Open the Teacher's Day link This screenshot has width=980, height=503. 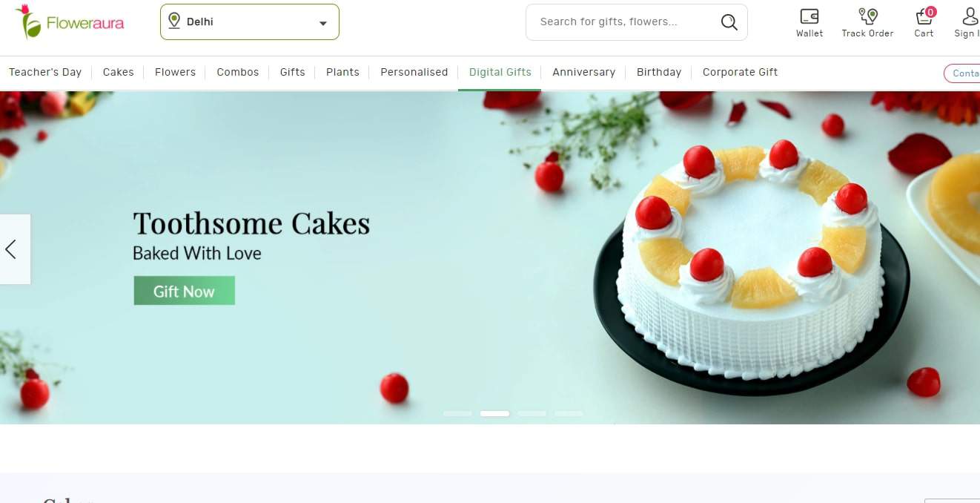(x=45, y=72)
